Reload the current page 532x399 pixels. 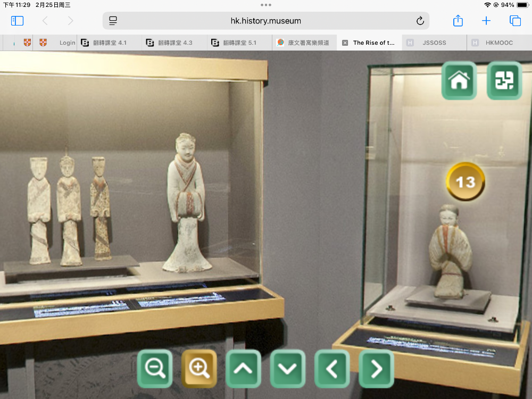[x=420, y=21]
